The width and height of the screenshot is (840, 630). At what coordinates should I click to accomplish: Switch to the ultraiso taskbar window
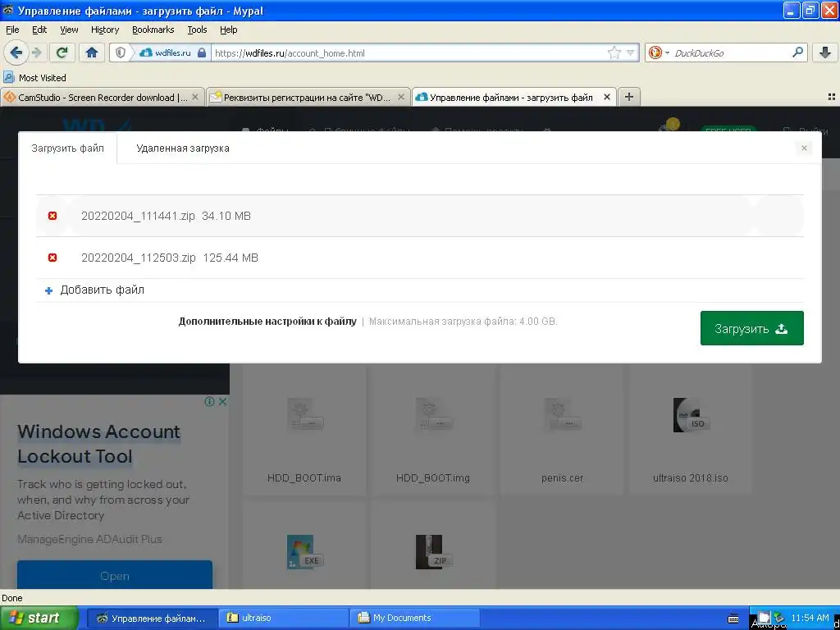click(283, 618)
